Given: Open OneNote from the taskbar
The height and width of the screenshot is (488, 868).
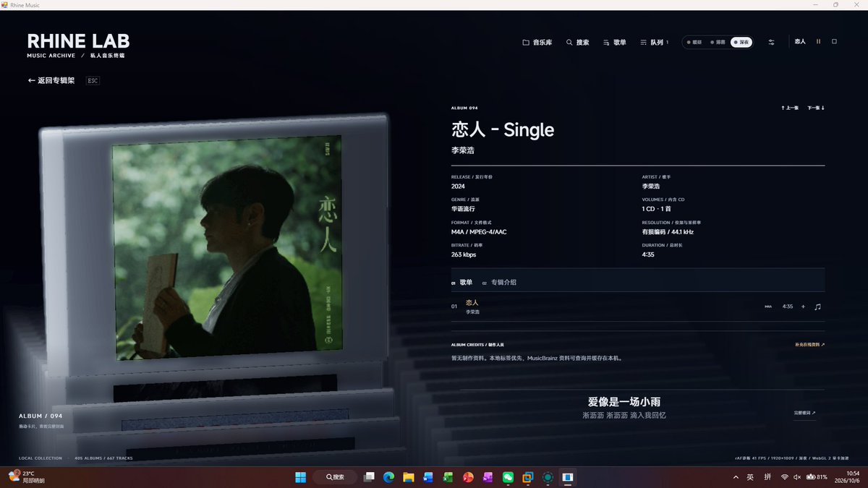Looking at the screenshot, I should tap(488, 477).
